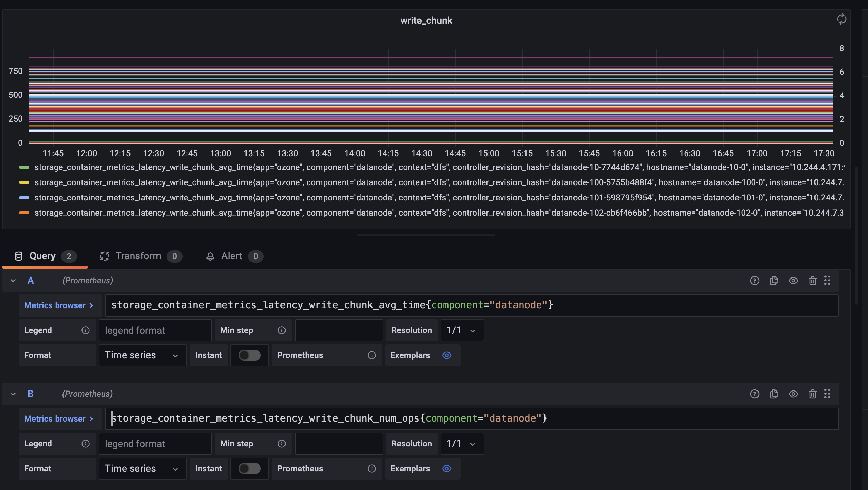Collapse query A row

click(13, 281)
